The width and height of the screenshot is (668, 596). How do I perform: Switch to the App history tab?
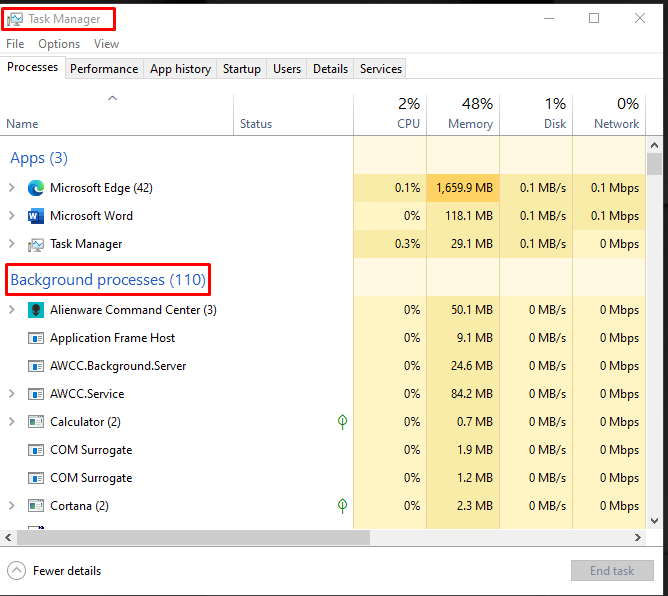point(180,69)
